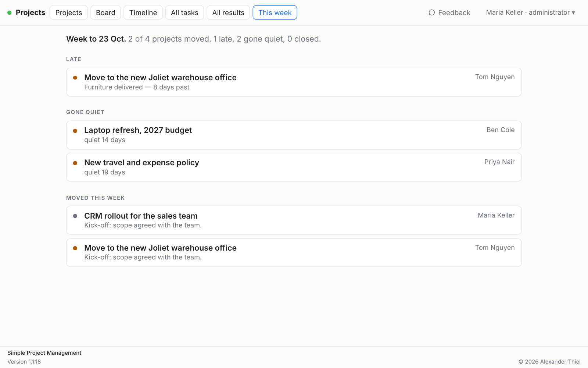Click the 'quiet 14 days' text

(x=105, y=140)
